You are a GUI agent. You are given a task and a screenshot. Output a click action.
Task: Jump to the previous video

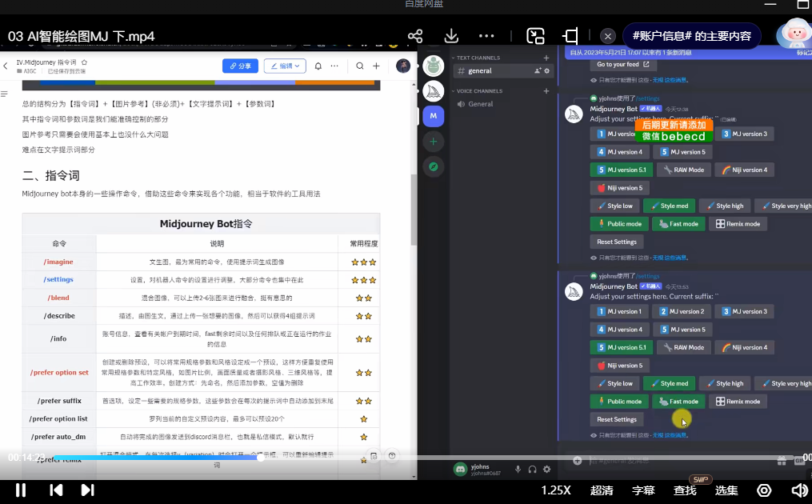pyautogui.click(x=56, y=490)
